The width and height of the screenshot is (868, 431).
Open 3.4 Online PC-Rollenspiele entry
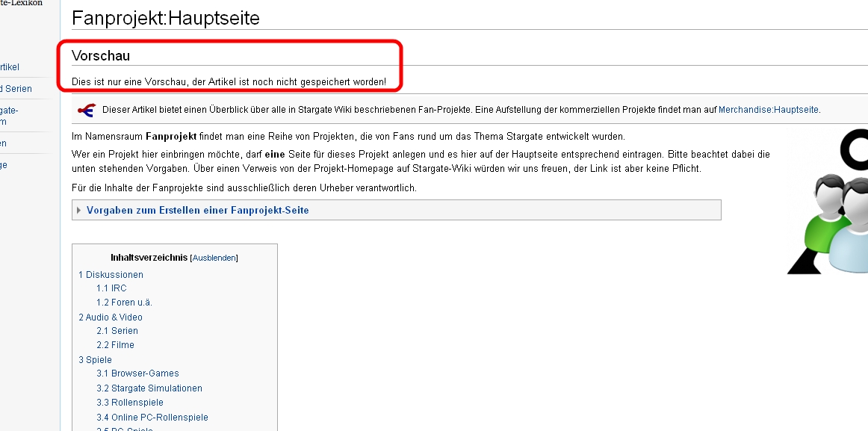[x=152, y=418]
